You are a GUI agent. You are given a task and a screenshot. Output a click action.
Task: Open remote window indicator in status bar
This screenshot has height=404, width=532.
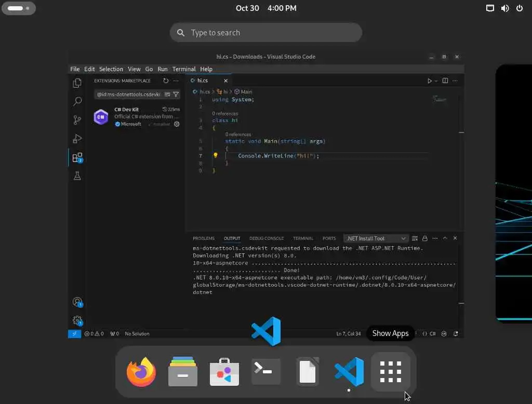tap(74, 334)
